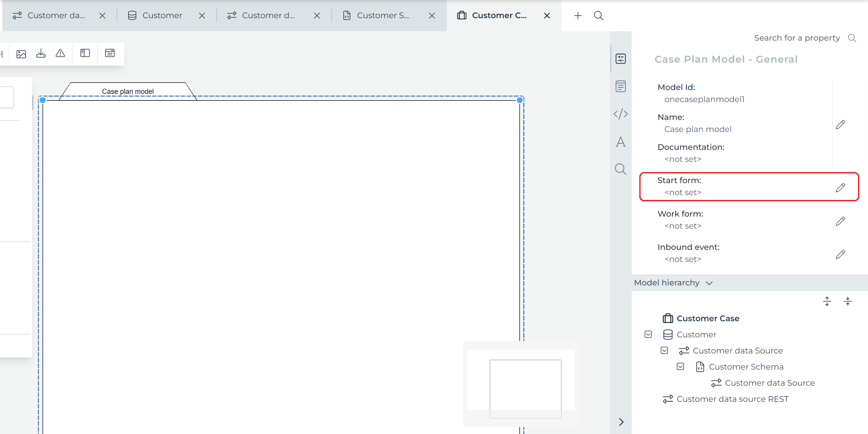The width and height of the screenshot is (868, 434).
Task: Uncheck Customer data Source in the model hierarchy
Action: (664, 350)
